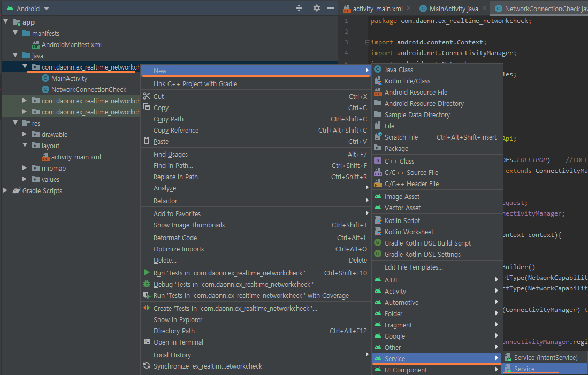Click the Gradle Scripts elephant icon
Screen dimensions: 588x375
[x=16, y=190]
